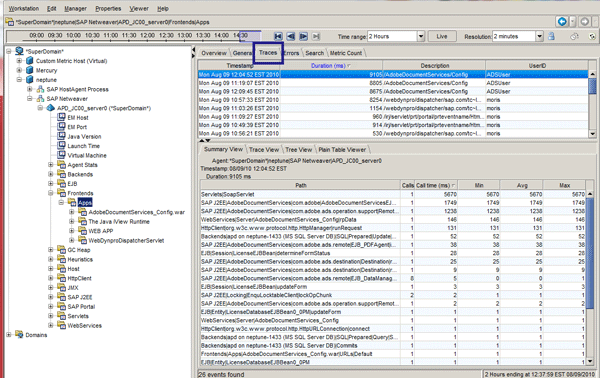Collapse the Frontends tree node
The image size is (600, 378).
(51, 193)
